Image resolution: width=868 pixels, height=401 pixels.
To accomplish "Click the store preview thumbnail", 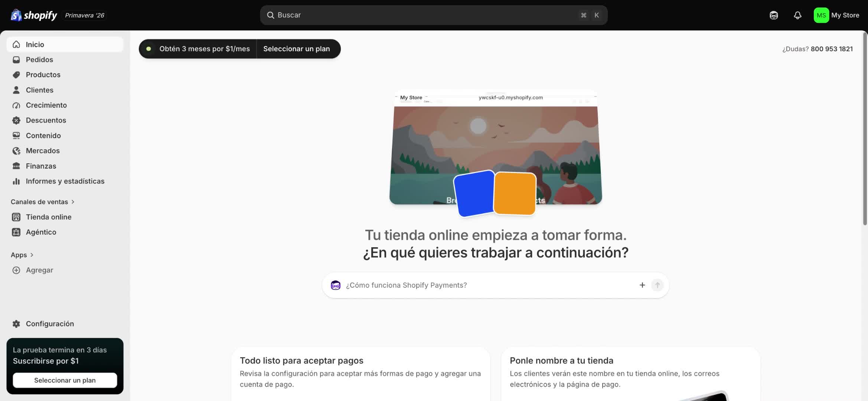I will 496,147.
